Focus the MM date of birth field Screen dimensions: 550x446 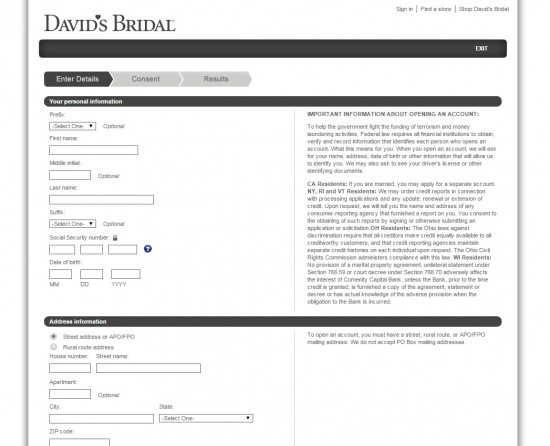coord(61,274)
